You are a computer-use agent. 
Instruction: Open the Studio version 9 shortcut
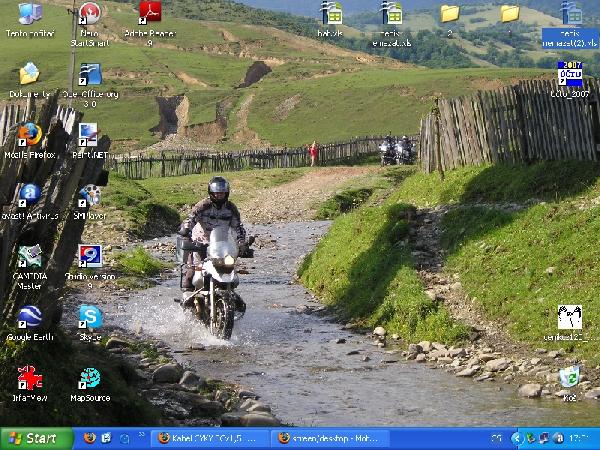click(89, 257)
